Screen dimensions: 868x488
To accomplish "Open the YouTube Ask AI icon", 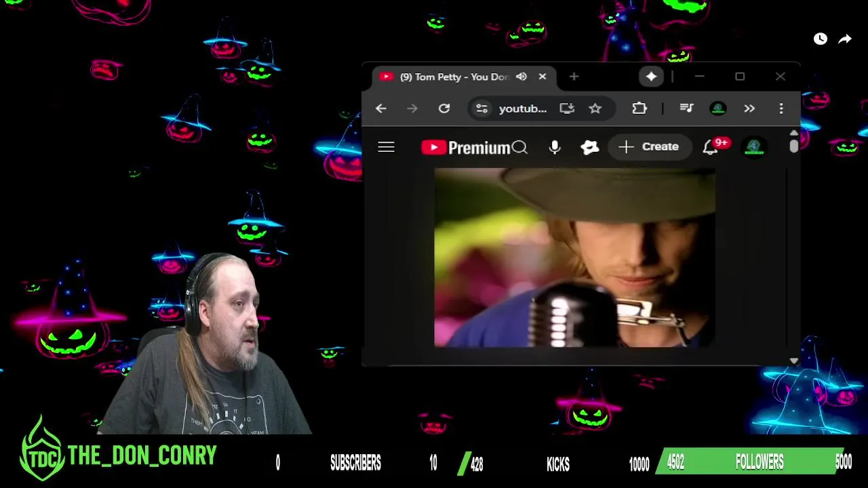I will [590, 147].
